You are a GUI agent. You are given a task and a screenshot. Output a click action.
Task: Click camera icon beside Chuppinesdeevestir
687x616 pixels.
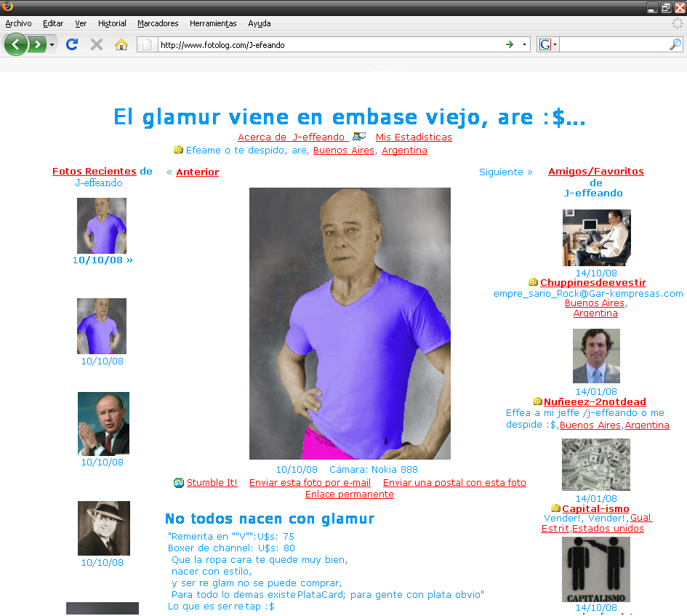point(533,282)
